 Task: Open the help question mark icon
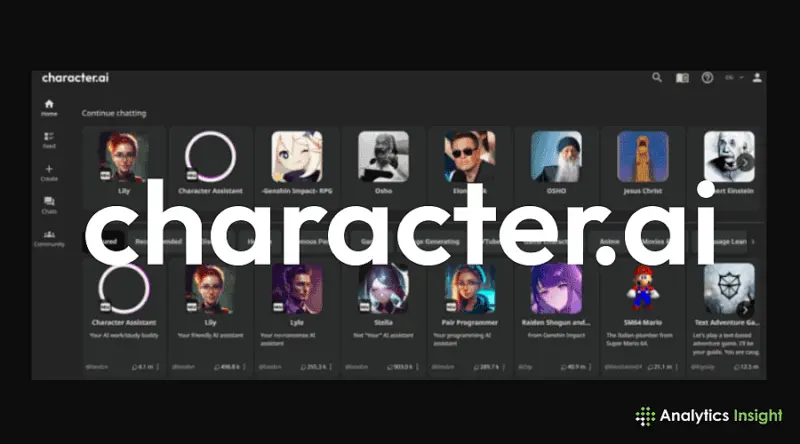click(x=707, y=78)
